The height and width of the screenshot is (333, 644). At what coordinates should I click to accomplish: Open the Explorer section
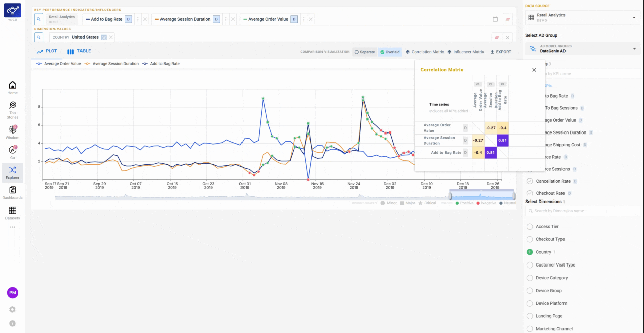point(12,173)
